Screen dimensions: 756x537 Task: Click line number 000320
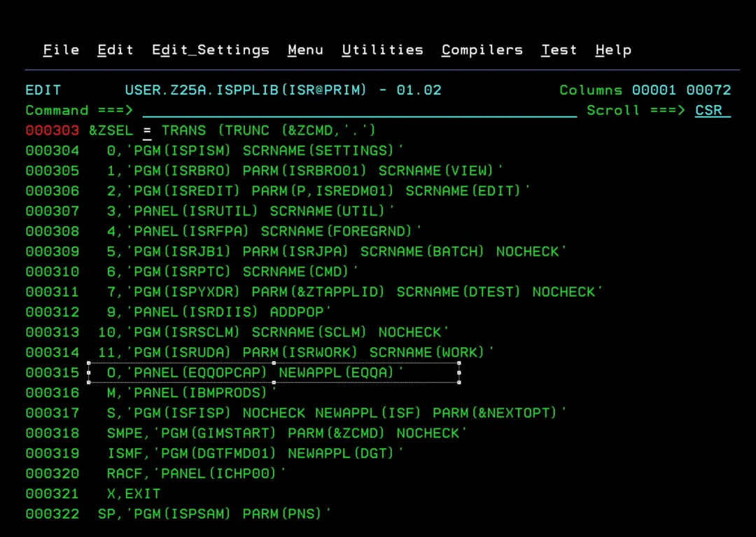point(52,474)
